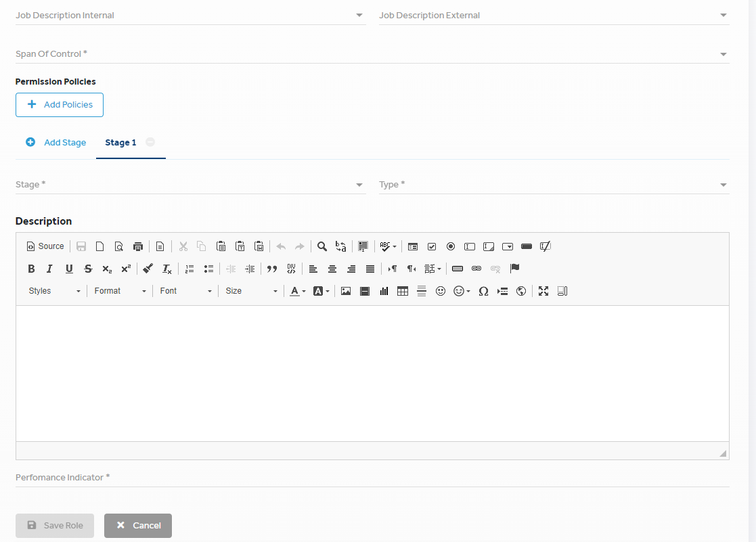Image resolution: width=756 pixels, height=542 pixels.
Task: Open the Format dropdown in the editor
Action: click(x=120, y=291)
